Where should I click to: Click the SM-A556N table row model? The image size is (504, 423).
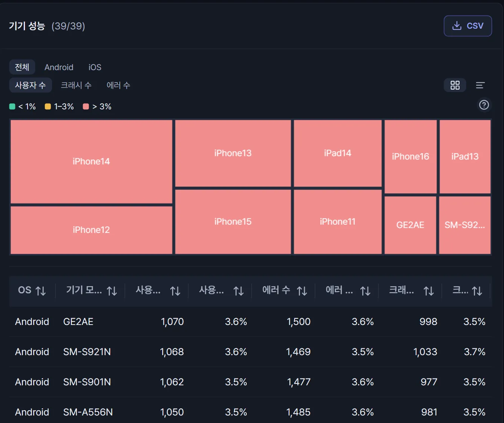click(88, 412)
